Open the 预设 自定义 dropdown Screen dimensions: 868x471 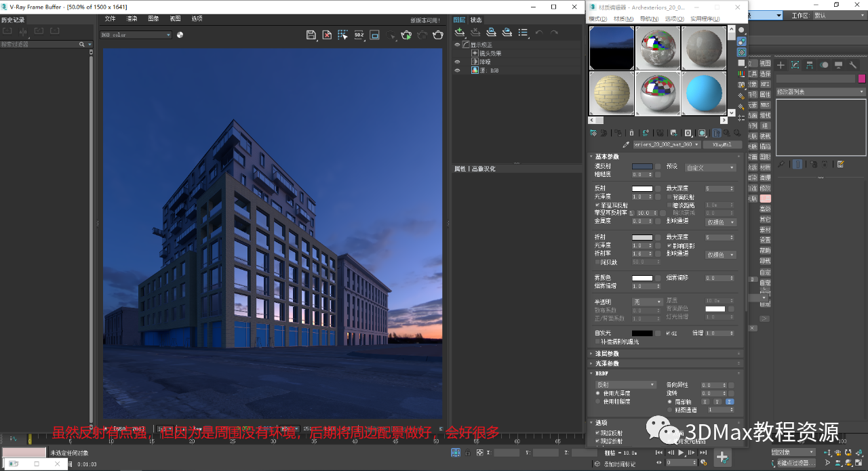[x=711, y=166]
